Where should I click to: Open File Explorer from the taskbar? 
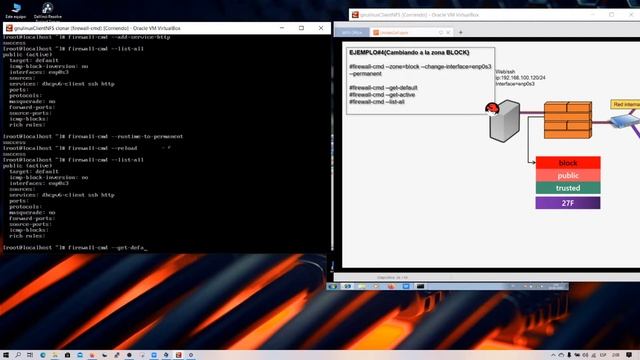(55, 355)
